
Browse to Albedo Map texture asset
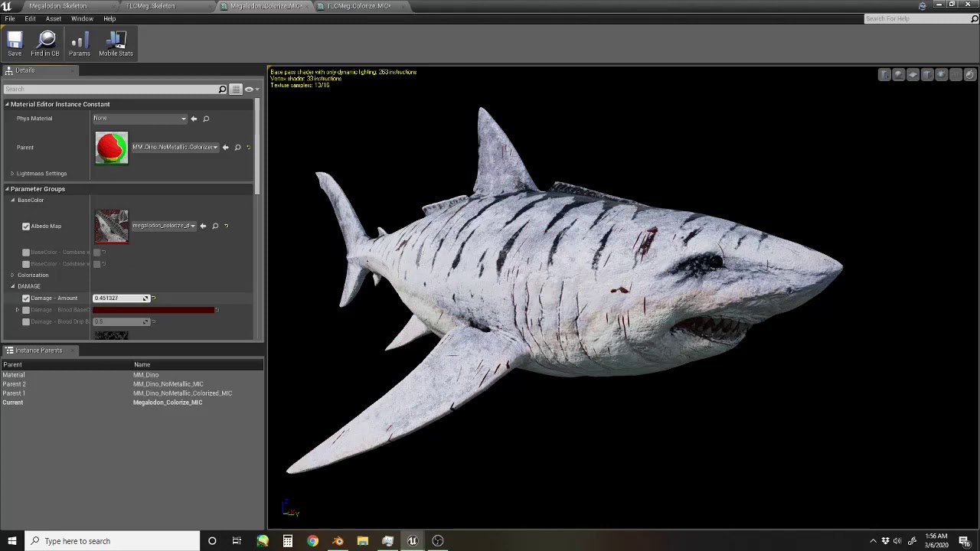tap(215, 226)
